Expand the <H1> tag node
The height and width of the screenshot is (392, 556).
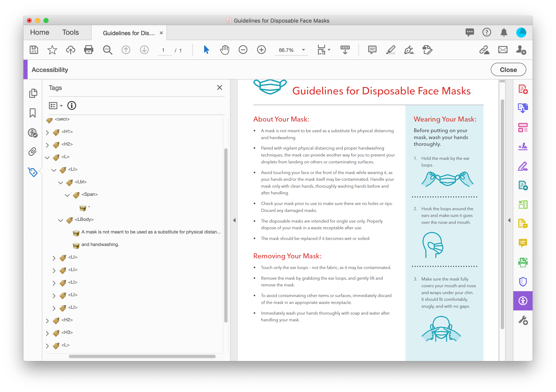47,132
